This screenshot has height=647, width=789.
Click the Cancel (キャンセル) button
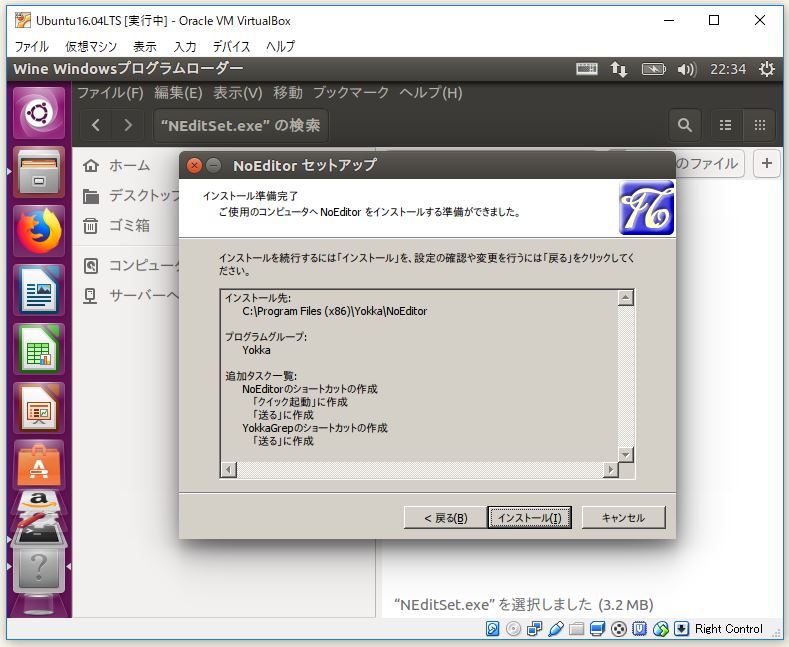(623, 517)
